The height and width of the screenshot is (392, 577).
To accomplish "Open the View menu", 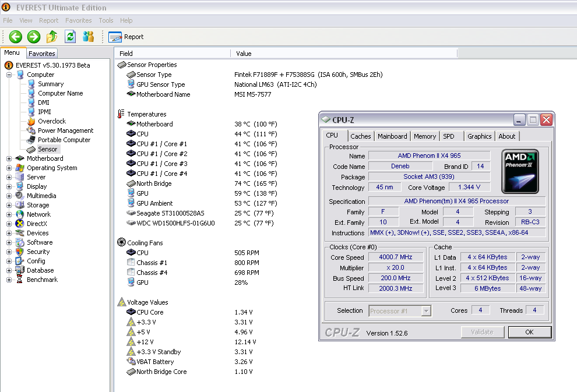I will [x=26, y=20].
